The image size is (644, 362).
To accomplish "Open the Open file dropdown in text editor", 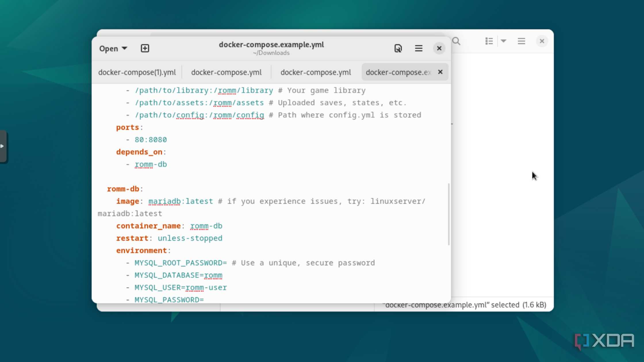I will click(113, 48).
